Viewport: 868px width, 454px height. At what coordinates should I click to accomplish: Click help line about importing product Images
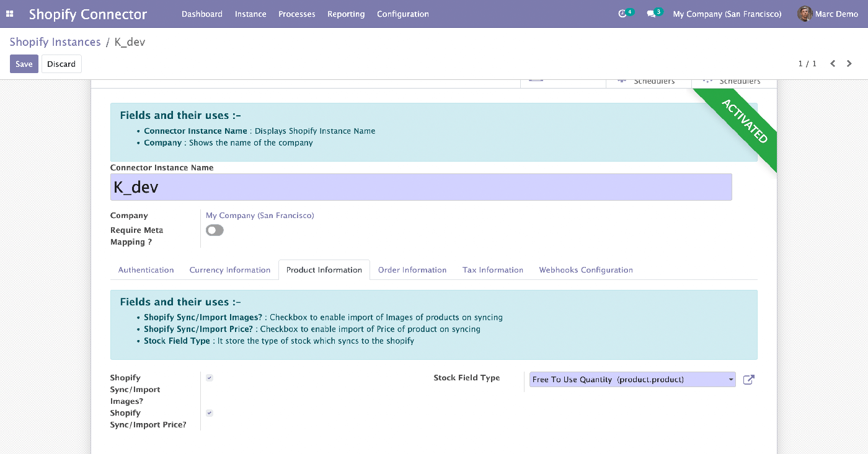323,318
